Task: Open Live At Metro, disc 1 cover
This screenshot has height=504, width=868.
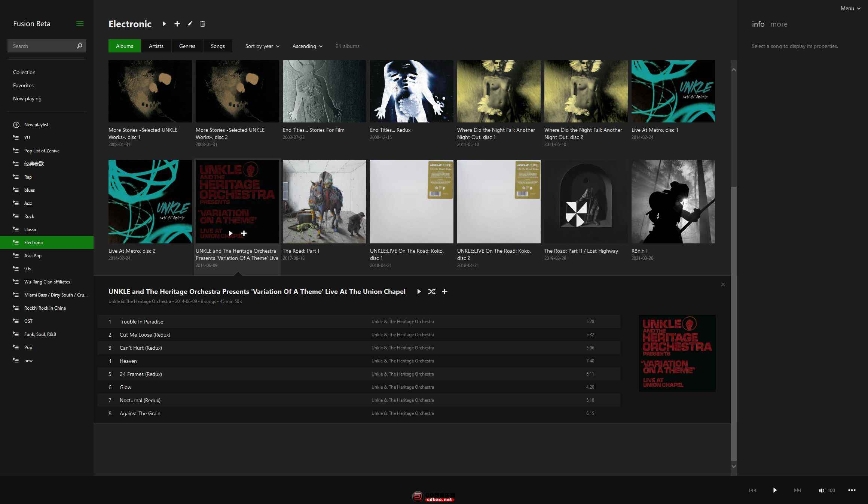Action: (673, 91)
